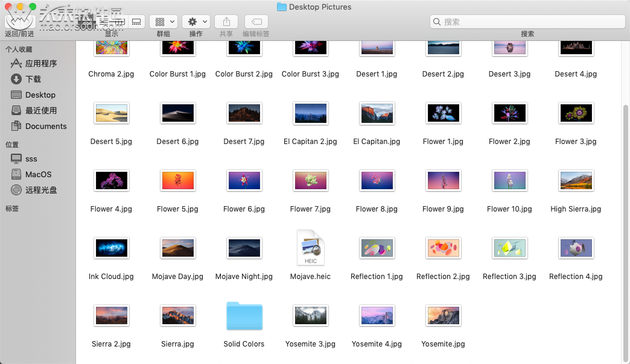
Task: Click the "Desert 3.jpg" file name
Action: pyautogui.click(x=509, y=74)
